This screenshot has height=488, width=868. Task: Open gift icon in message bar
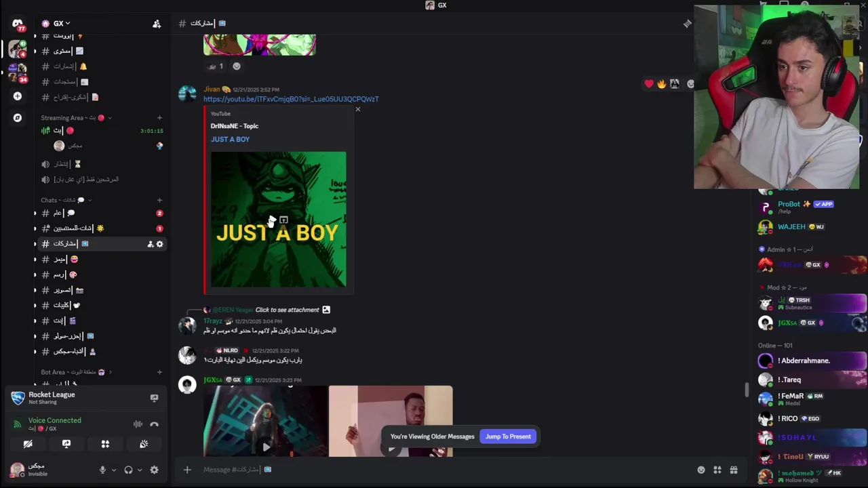[x=734, y=470]
